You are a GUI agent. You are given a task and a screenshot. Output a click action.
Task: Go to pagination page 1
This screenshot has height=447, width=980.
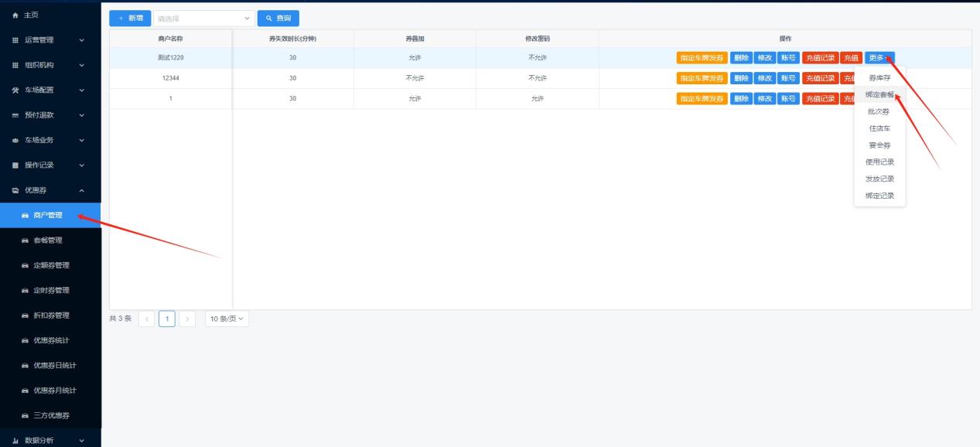[167, 319]
